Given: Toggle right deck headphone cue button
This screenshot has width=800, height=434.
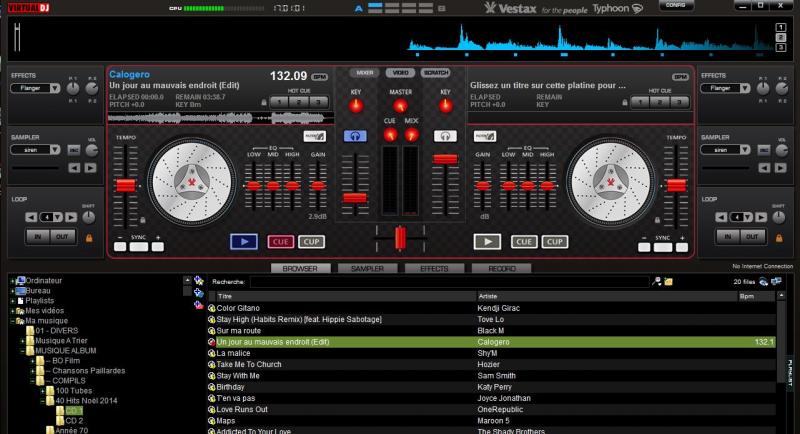Looking at the screenshot, I should click(445, 136).
